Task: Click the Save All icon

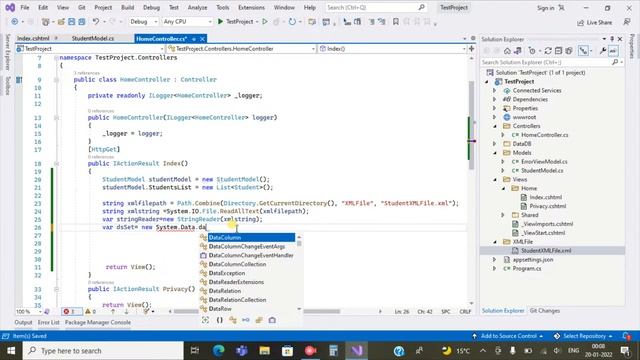Action: tap(82, 22)
